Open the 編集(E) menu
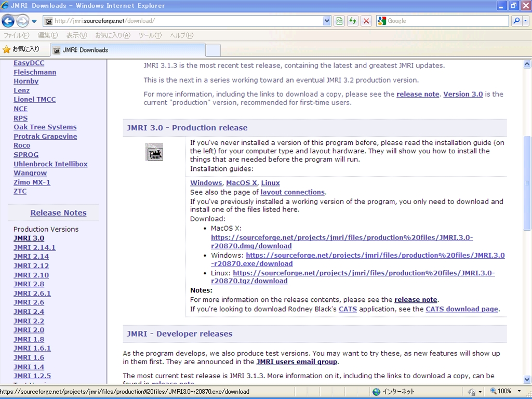Screen dimensions: 532x399 47,35
